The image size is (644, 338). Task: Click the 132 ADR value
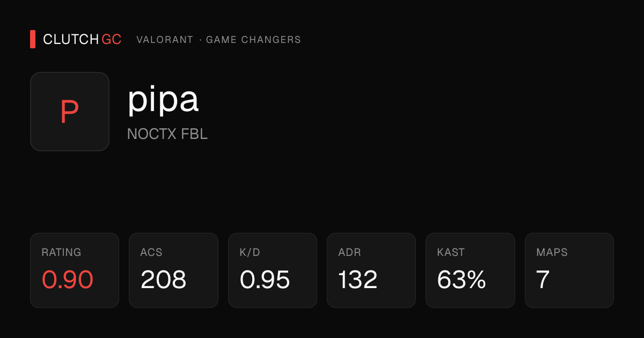[358, 280]
